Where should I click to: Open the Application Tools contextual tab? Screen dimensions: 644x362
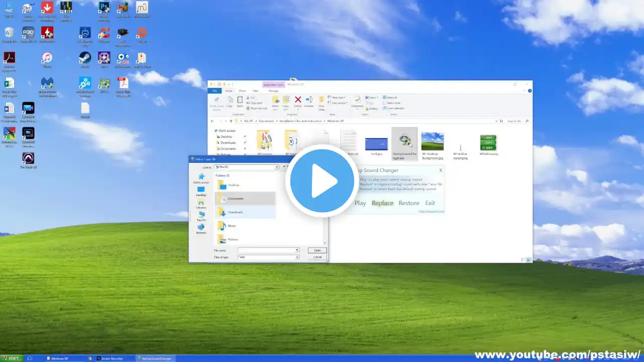274,85
